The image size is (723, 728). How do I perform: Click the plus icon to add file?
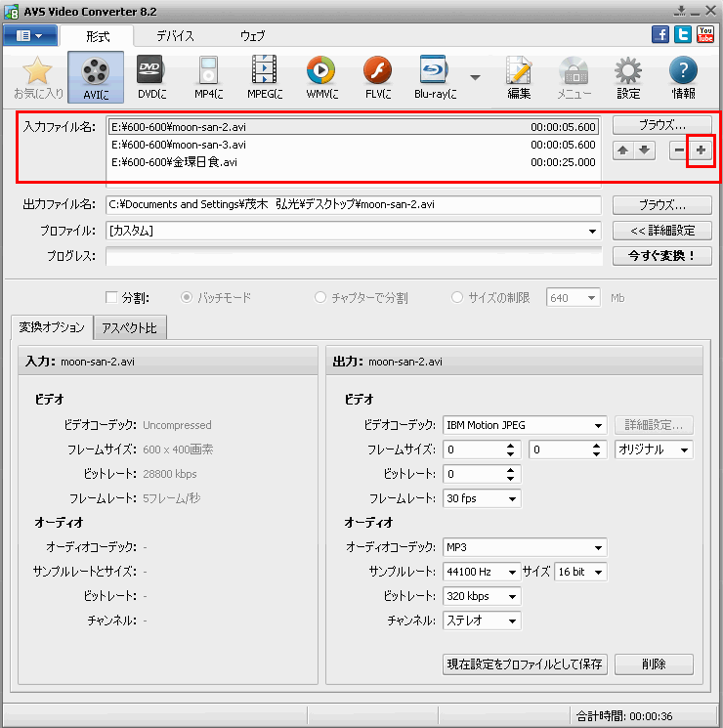(x=700, y=150)
